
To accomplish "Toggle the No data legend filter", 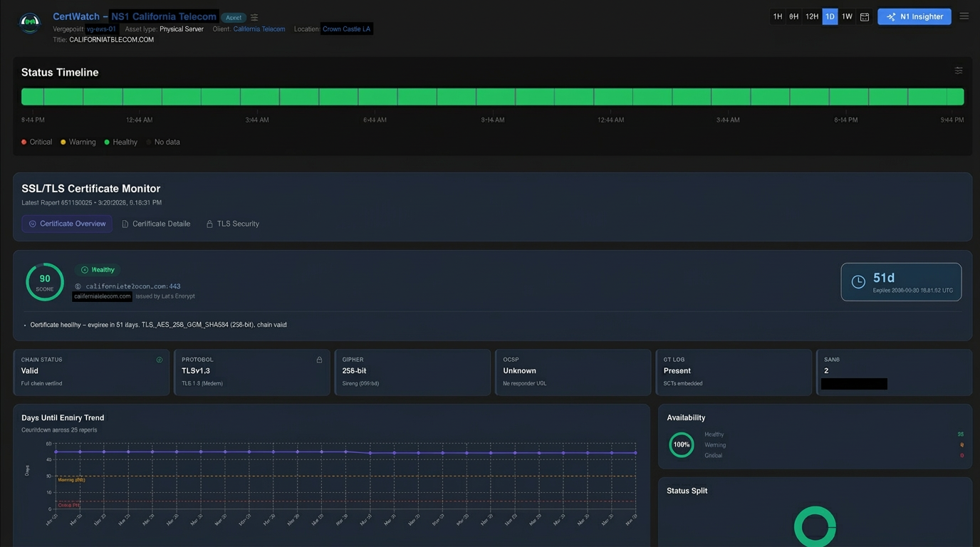I will tap(163, 142).
